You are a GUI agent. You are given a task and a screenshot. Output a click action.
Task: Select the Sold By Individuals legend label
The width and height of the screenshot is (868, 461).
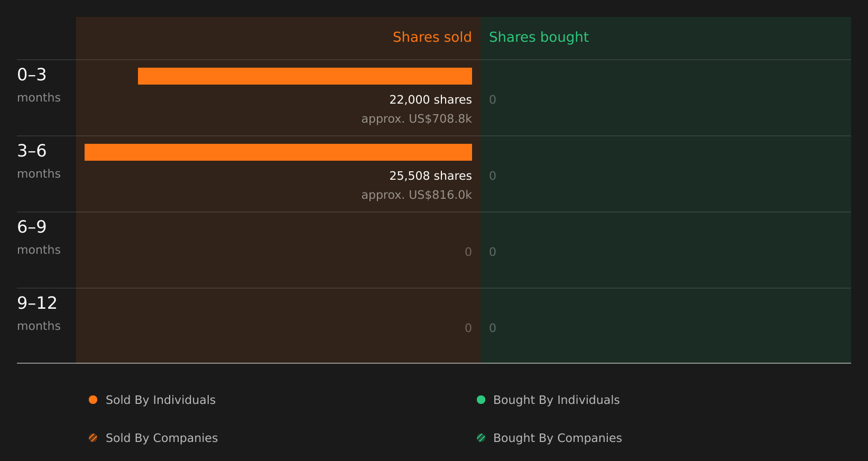click(x=161, y=400)
